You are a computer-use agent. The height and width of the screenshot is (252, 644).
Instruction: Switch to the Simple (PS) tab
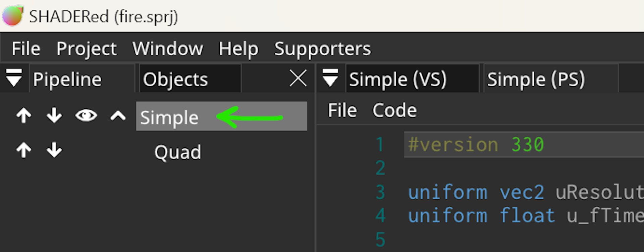[x=536, y=80]
